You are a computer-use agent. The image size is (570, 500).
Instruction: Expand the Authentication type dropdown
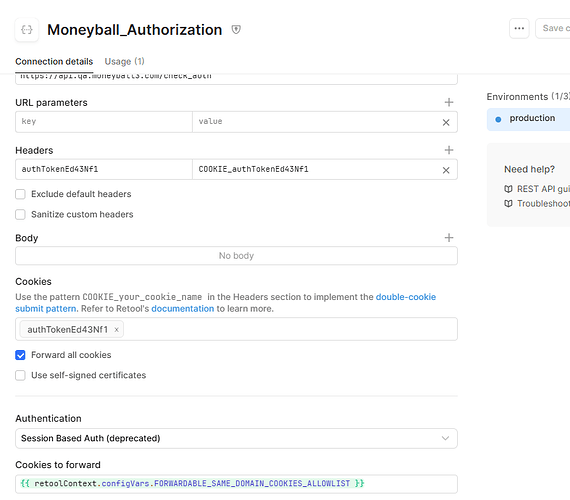[236, 438]
